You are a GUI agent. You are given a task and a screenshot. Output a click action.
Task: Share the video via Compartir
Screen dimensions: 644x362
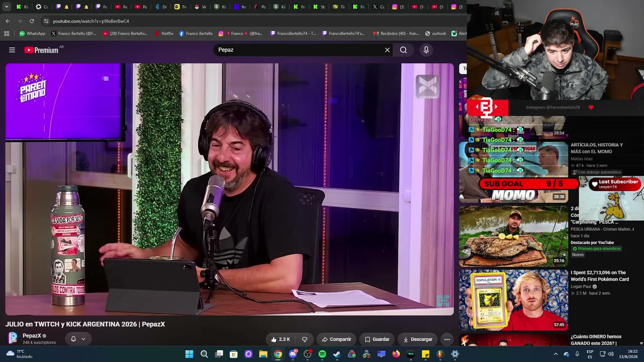tap(337, 339)
